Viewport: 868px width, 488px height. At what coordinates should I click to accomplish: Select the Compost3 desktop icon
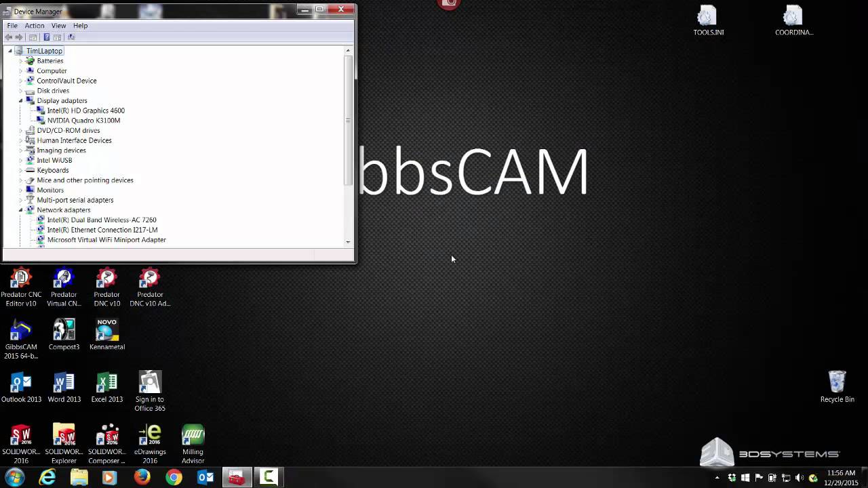pyautogui.click(x=64, y=335)
